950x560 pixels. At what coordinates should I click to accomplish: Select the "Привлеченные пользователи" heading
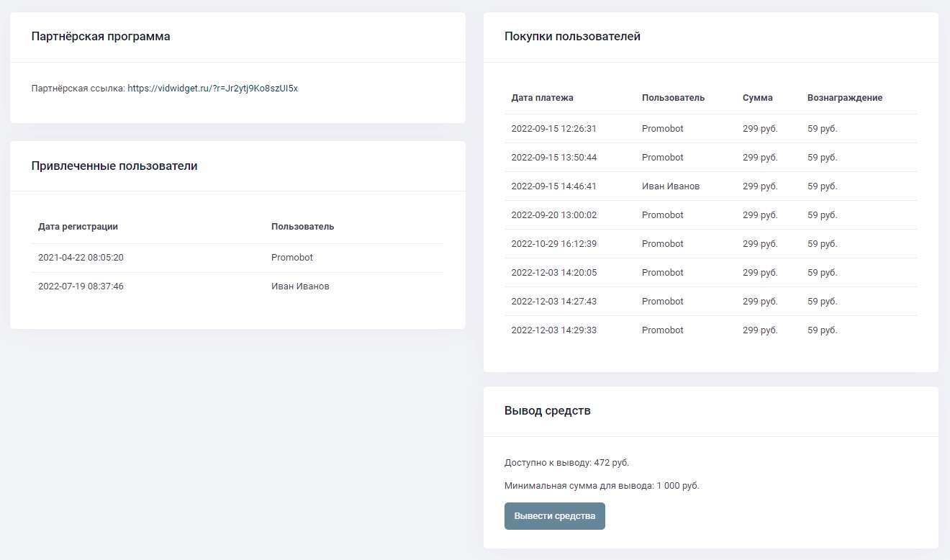114,166
